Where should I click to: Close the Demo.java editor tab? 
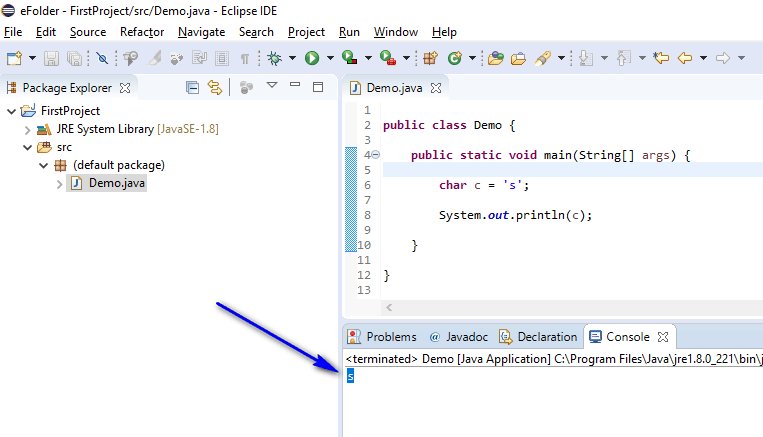coord(436,88)
